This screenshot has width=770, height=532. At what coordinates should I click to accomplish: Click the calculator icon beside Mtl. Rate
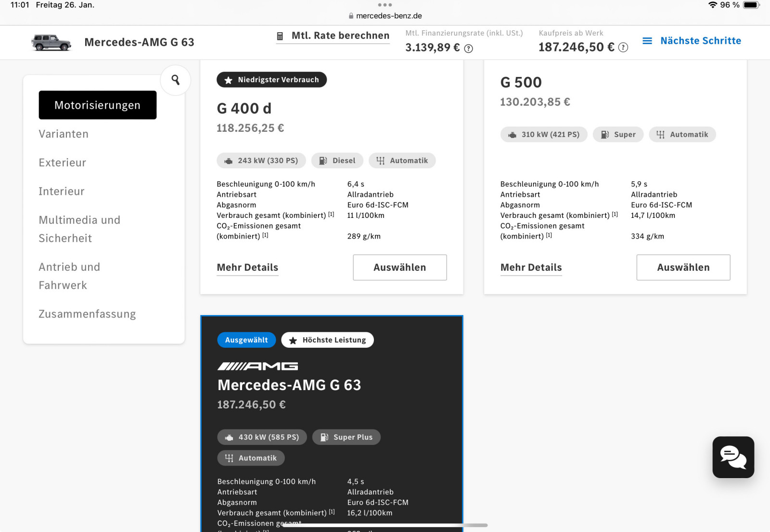tap(280, 36)
